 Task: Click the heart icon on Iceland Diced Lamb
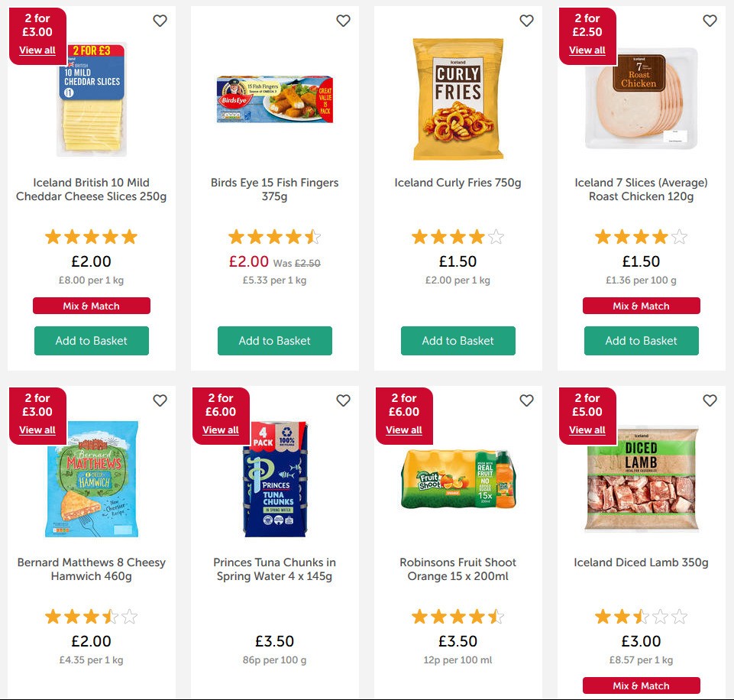(710, 400)
